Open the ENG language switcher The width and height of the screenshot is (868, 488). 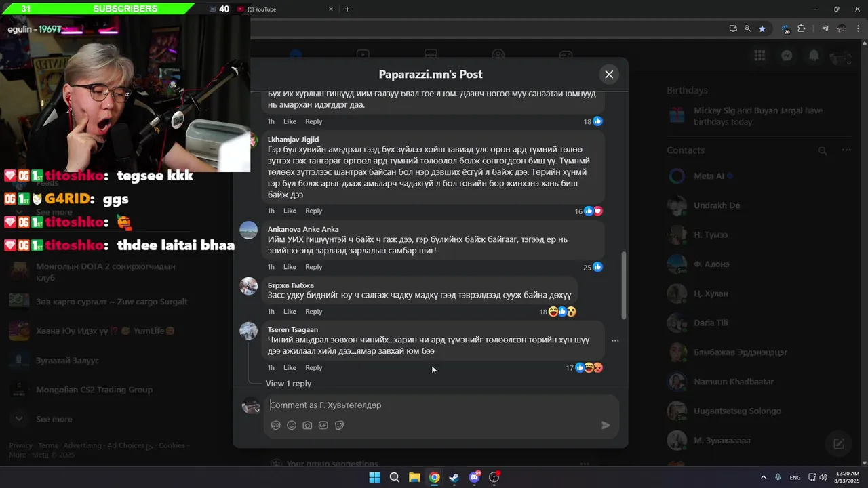click(795, 477)
